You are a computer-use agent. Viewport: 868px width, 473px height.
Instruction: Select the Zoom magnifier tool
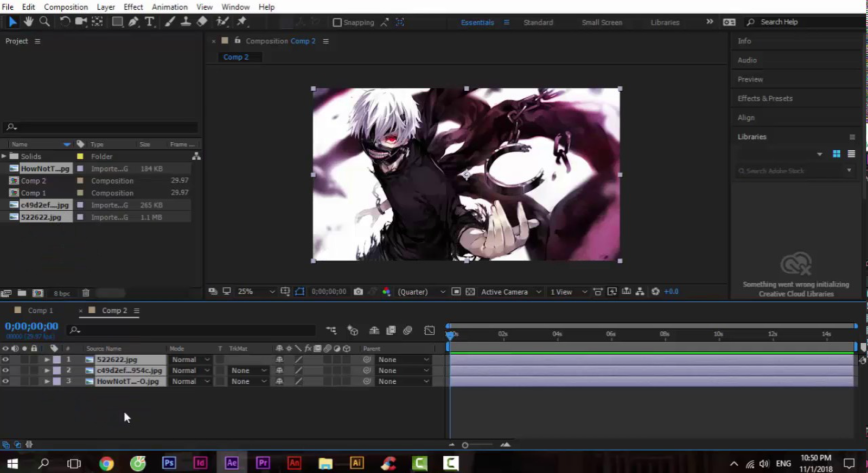tap(44, 22)
